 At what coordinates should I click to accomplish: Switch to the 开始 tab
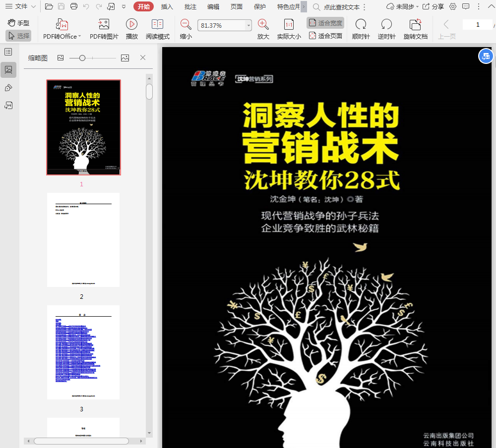click(144, 6)
